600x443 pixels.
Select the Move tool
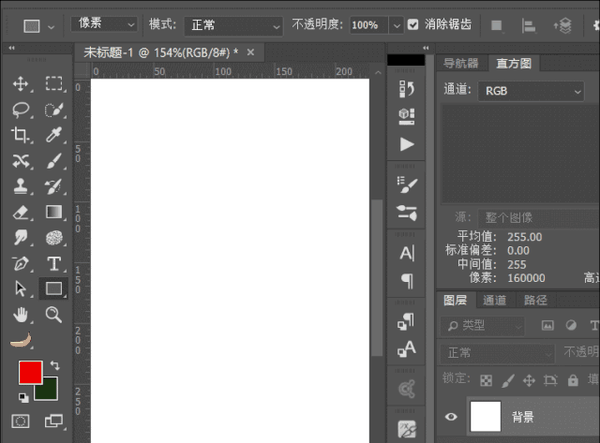(21, 83)
